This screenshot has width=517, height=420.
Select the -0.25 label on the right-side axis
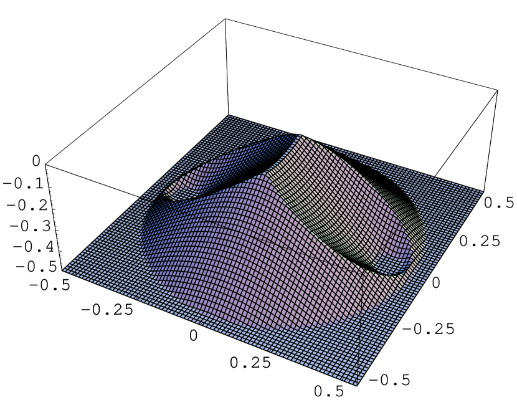click(x=429, y=329)
